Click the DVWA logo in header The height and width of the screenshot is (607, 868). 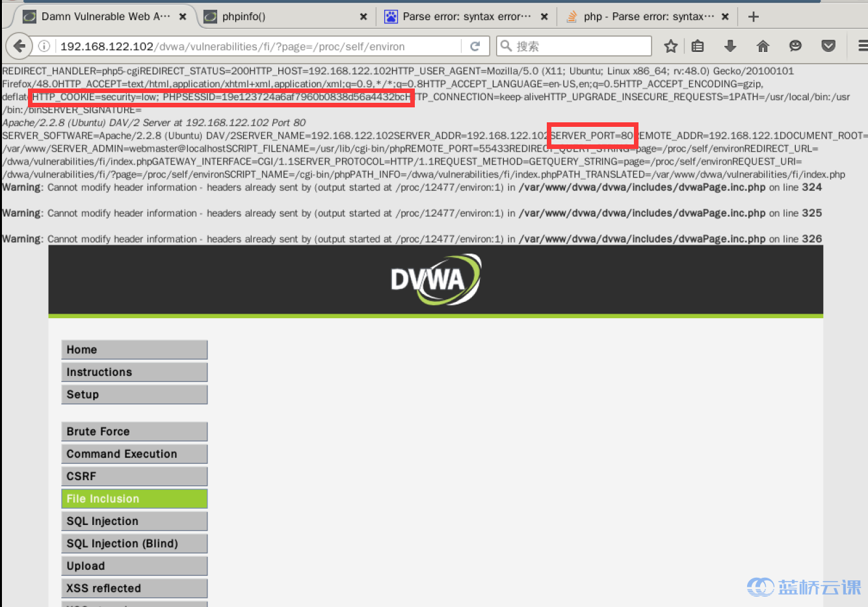(x=436, y=280)
